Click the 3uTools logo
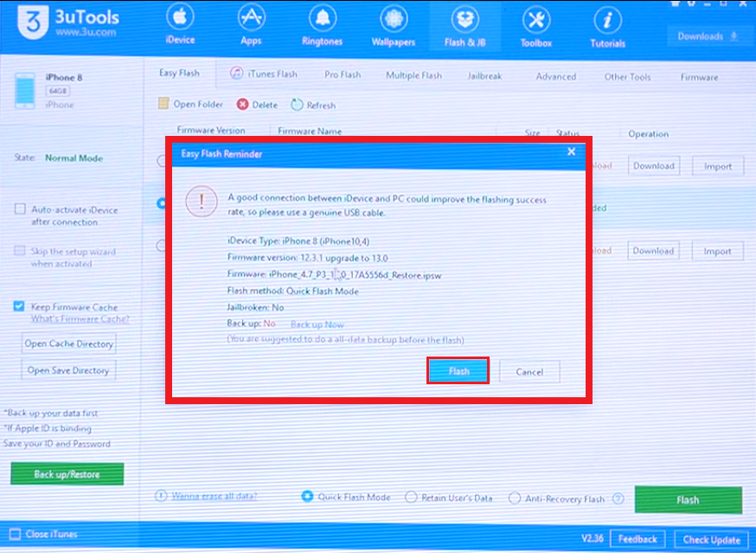Image resolution: width=756 pixels, height=553 pixels. 68,23
